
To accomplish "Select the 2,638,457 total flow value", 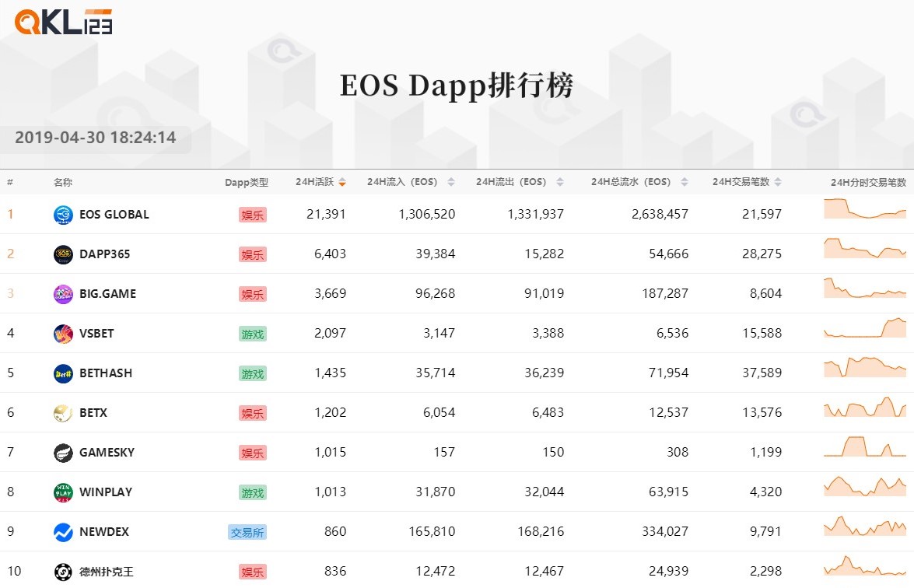I will point(660,215).
